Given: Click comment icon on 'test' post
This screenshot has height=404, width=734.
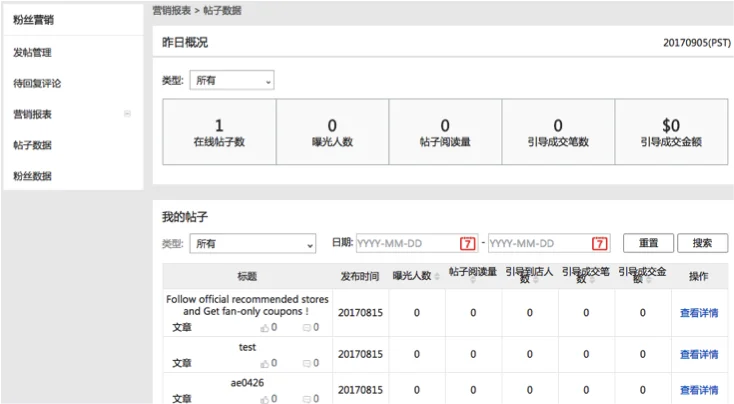Looking at the screenshot, I should pyautogui.click(x=307, y=363).
